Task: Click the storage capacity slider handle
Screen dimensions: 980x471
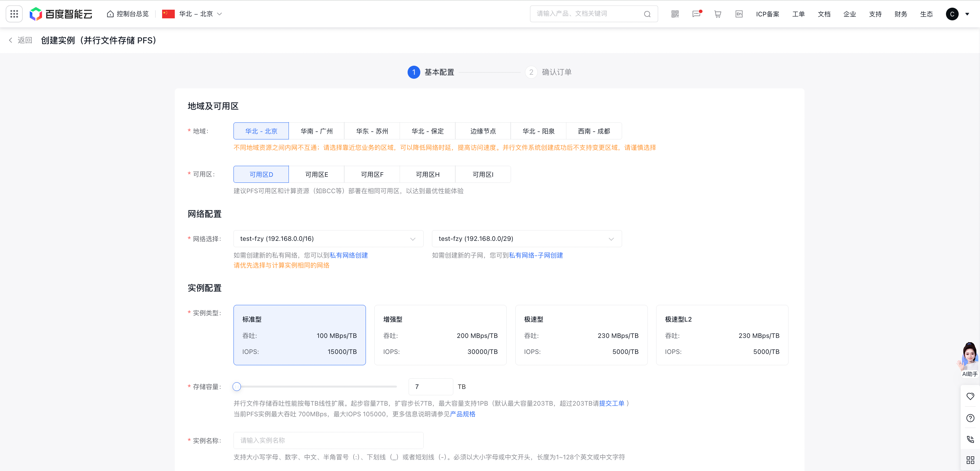Action: click(236, 387)
